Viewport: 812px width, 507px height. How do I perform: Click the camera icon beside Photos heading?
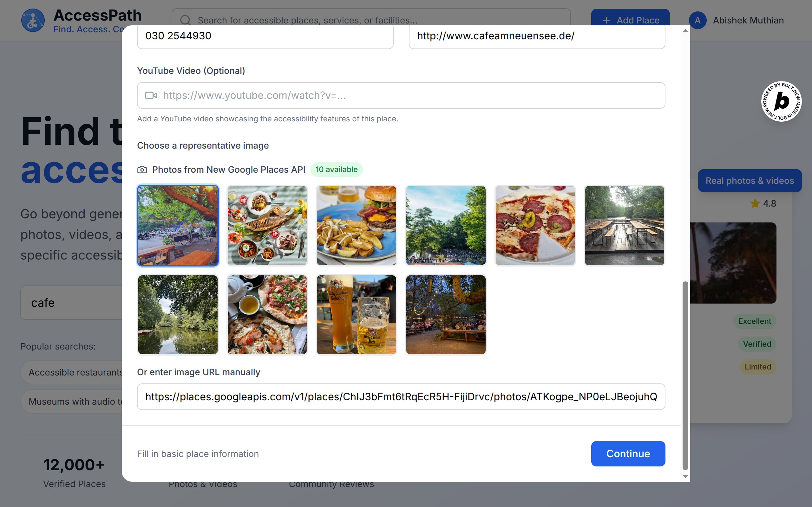click(142, 170)
